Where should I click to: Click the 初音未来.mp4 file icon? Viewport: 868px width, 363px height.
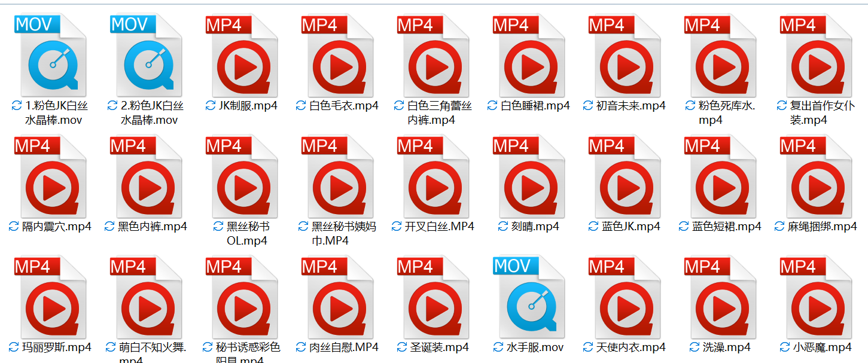click(x=624, y=56)
